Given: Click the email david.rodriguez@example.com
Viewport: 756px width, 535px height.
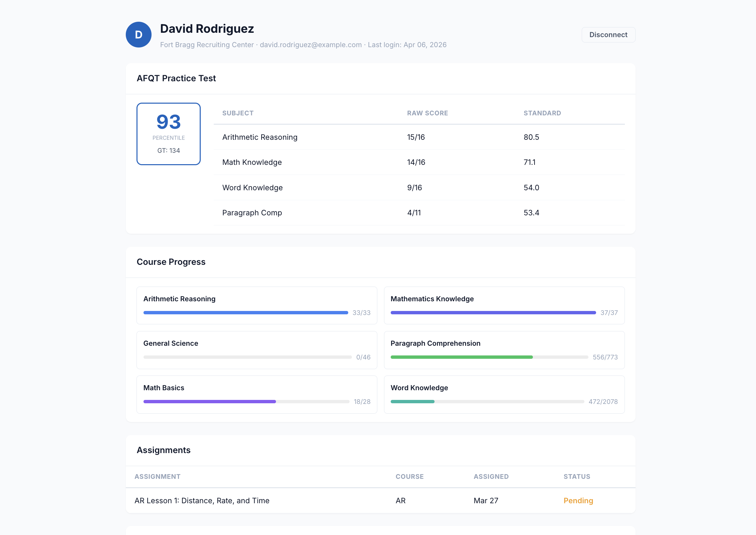Looking at the screenshot, I should click(310, 44).
